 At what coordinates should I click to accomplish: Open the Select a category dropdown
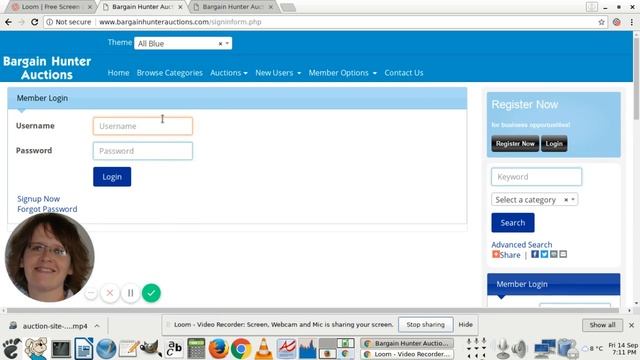coord(534,200)
